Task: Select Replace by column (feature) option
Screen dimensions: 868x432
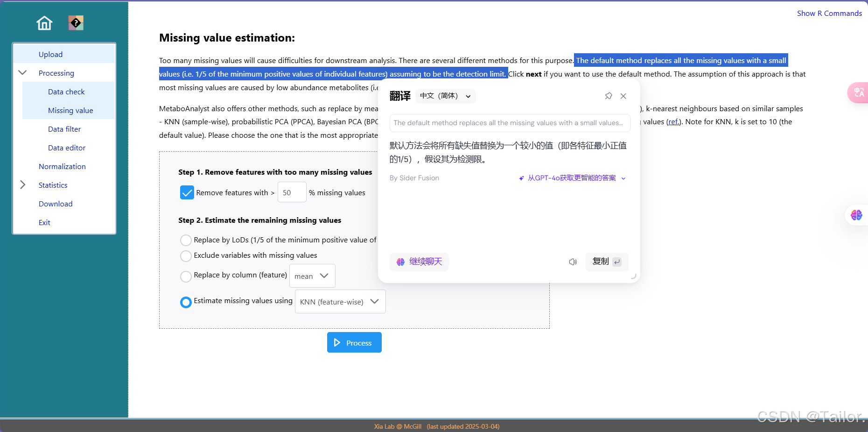Action: 186,276
